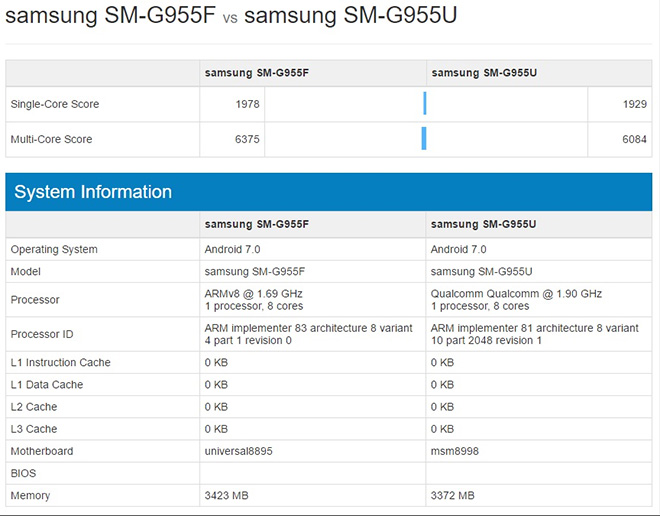Select the Multi-Core Score row label
660x516 pixels.
pos(51,139)
